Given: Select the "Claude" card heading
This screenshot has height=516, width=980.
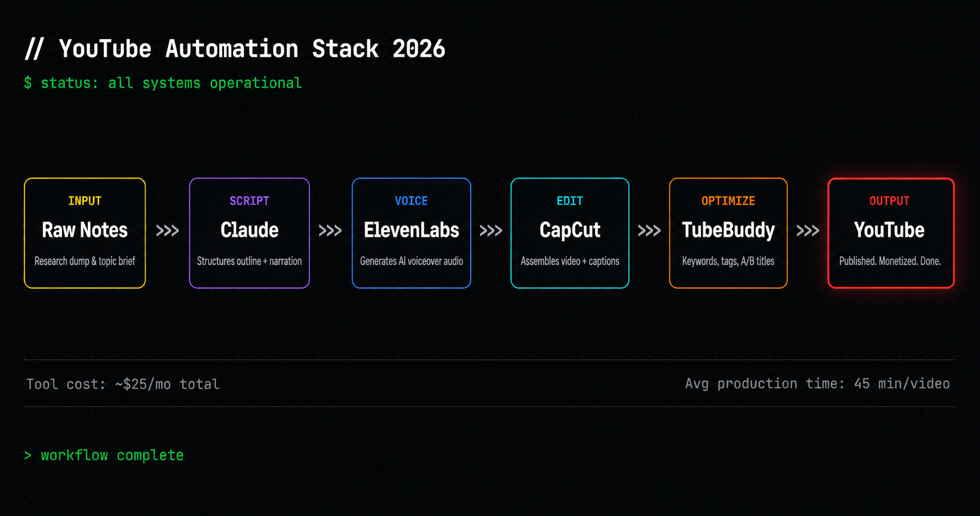Looking at the screenshot, I should coord(249,230).
